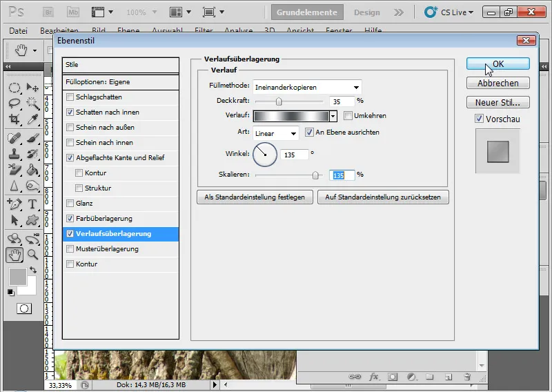This screenshot has width=552, height=392.
Task: Switch to the Grundelemente workspace
Action: 306,12
